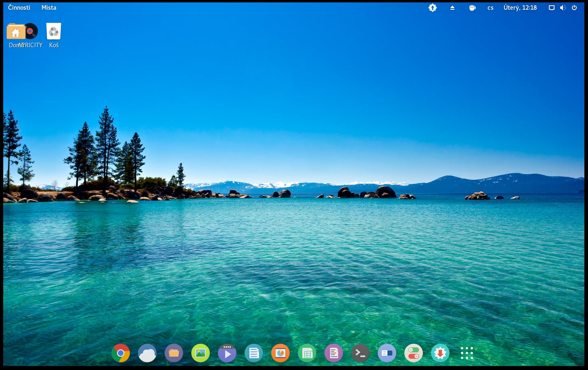
Task: Open the image viewer from the dock
Action: 201,353
